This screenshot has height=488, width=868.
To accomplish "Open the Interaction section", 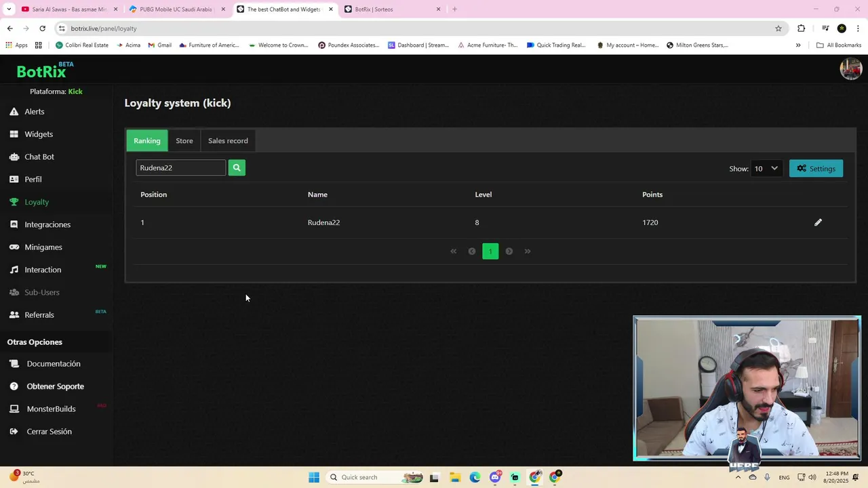I will click(x=43, y=270).
